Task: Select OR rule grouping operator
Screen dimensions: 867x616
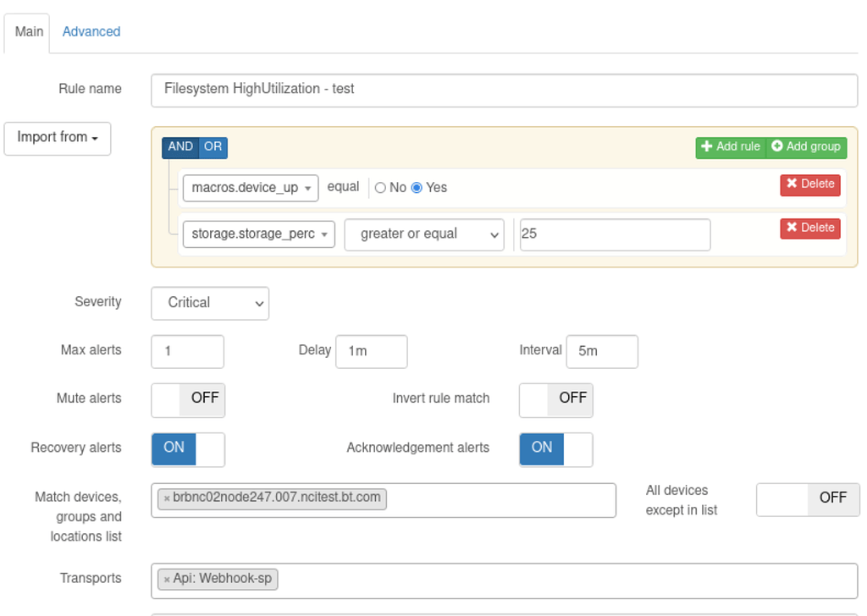Action: click(x=212, y=146)
